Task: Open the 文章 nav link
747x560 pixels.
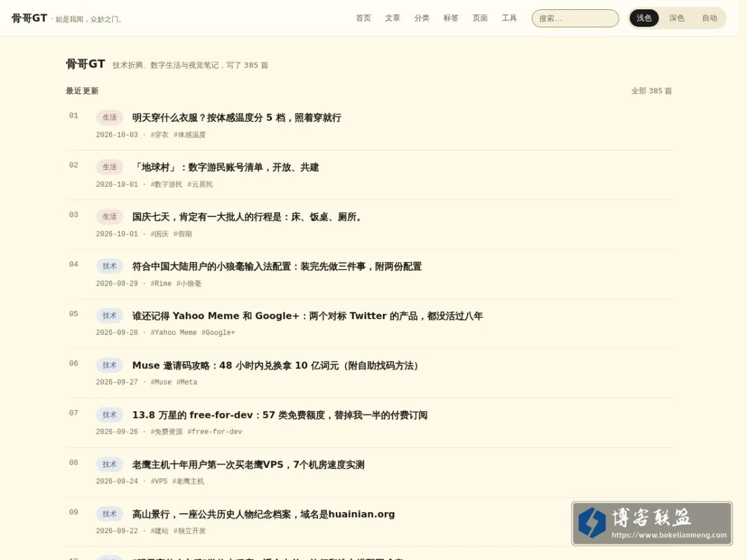Action: tap(393, 18)
